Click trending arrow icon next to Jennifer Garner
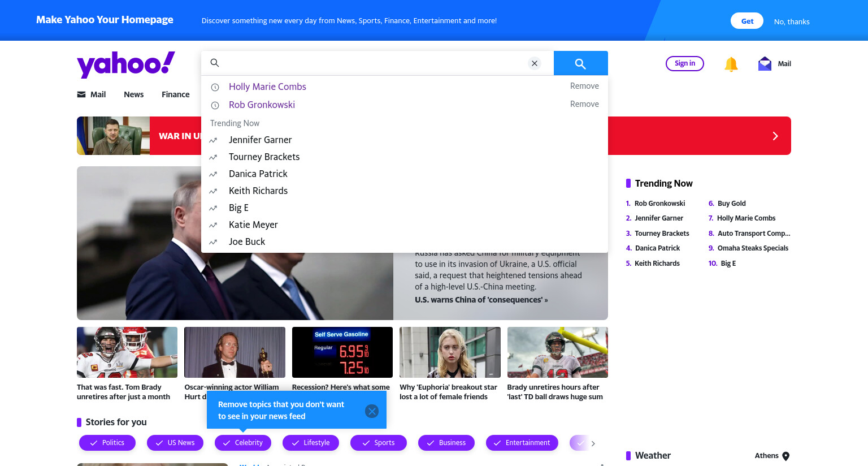Image resolution: width=868 pixels, height=466 pixels. 213,140
